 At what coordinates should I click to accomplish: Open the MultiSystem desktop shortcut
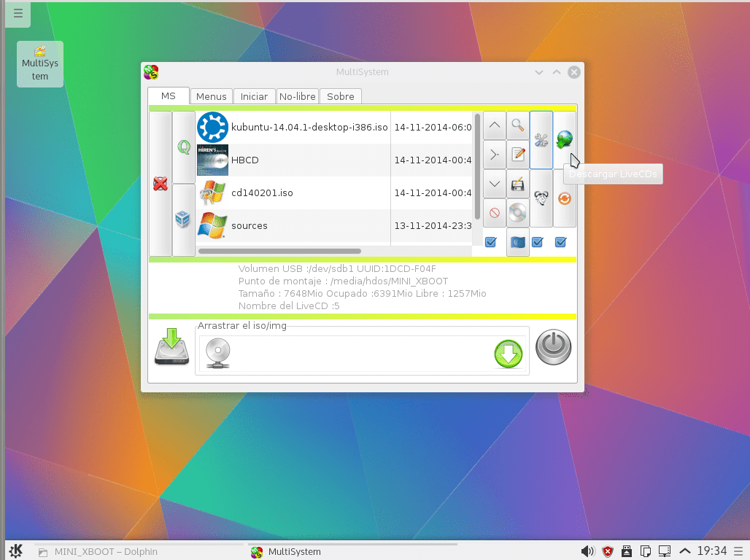coord(40,64)
